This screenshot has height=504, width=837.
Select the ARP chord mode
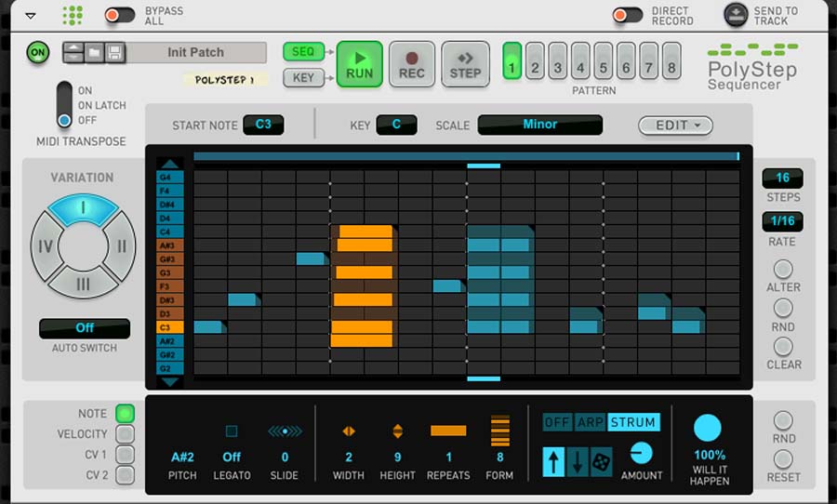coord(591,422)
